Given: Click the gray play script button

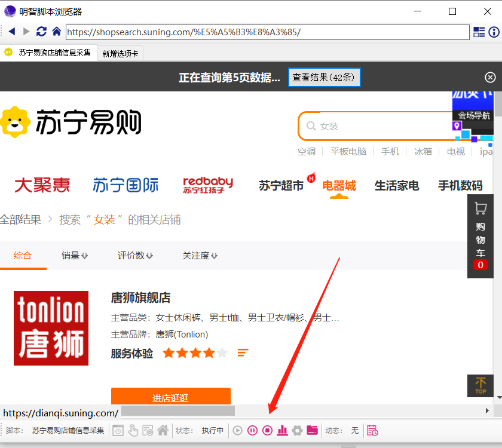Looking at the screenshot, I should click(237, 431).
